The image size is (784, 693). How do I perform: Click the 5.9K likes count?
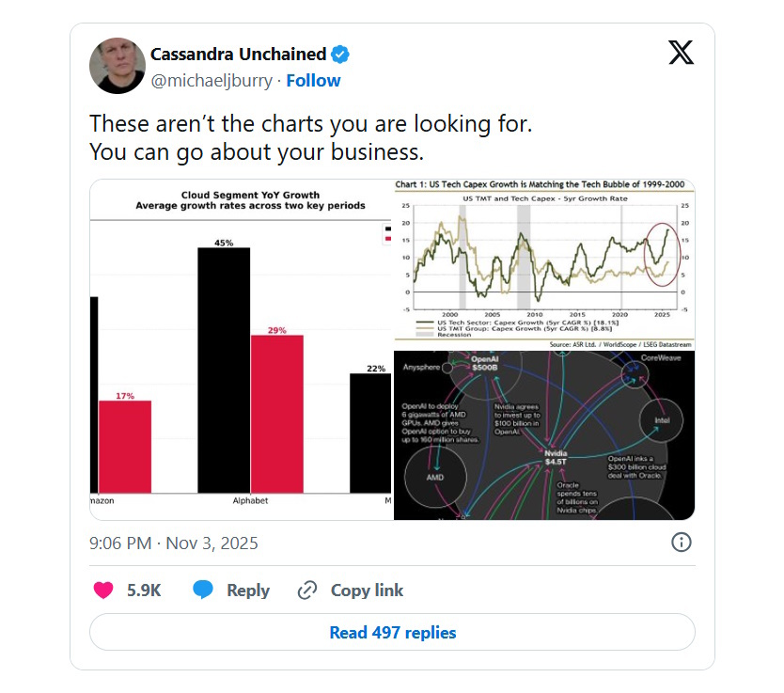[144, 591]
